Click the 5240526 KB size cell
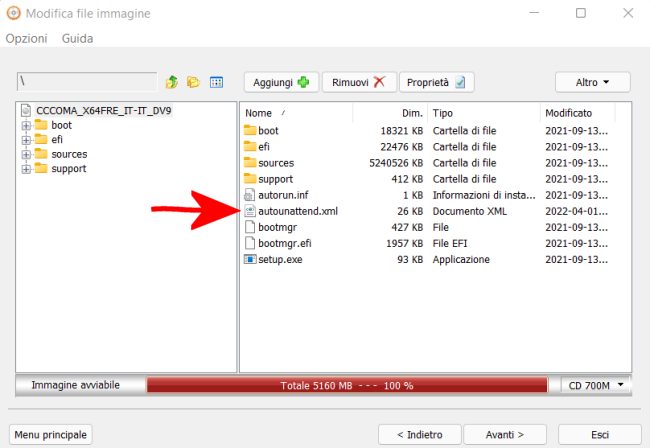 click(396, 163)
